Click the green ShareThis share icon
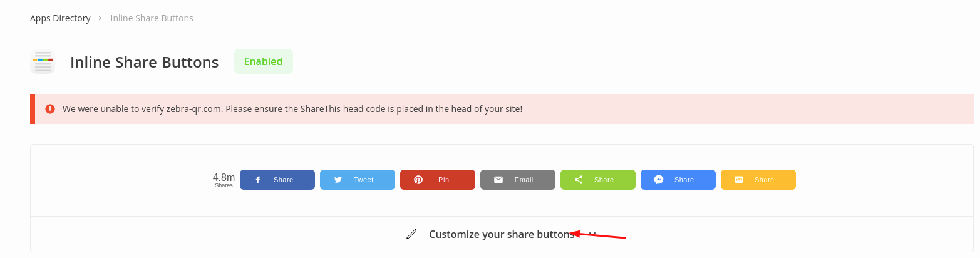This screenshot has height=258, width=980. tap(579, 180)
